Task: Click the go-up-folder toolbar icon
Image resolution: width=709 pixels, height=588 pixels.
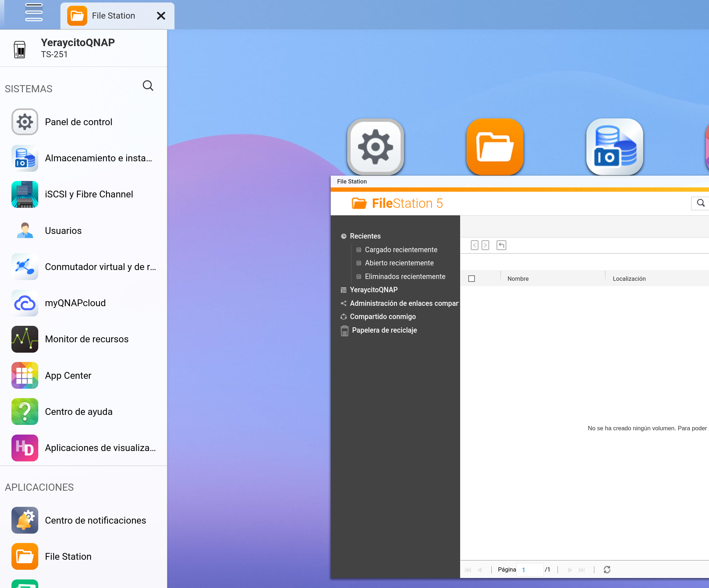Action: tap(501, 245)
